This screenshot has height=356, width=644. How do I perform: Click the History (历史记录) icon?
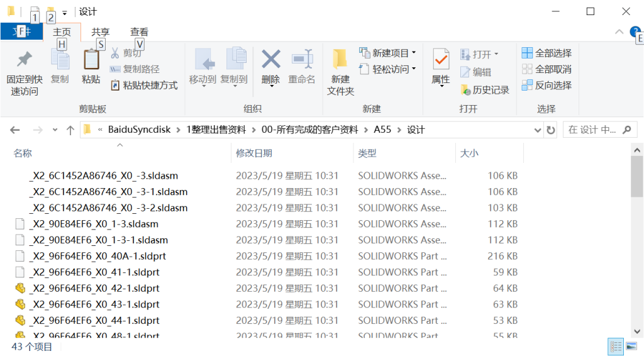[465, 89]
